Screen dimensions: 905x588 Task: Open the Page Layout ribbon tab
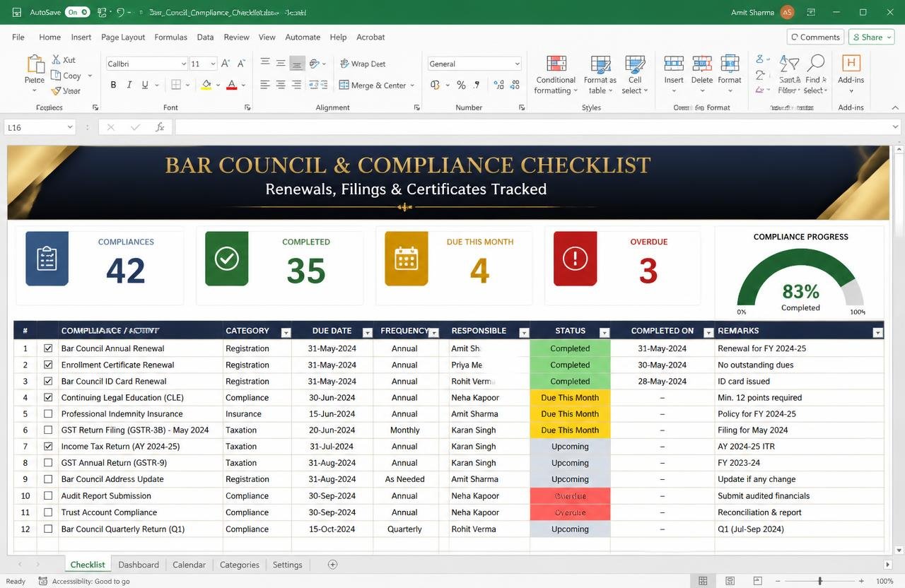(x=123, y=37)
